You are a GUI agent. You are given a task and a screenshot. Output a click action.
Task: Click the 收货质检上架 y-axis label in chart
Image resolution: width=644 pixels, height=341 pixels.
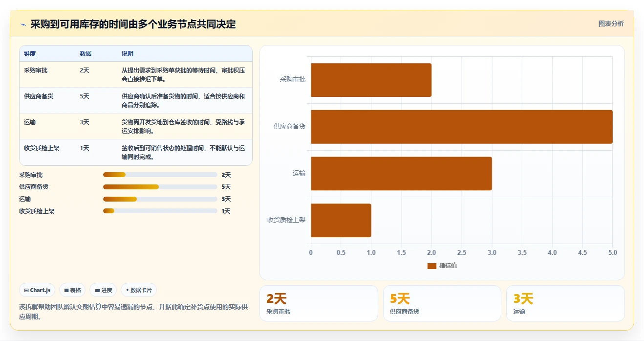click(286, 220)
